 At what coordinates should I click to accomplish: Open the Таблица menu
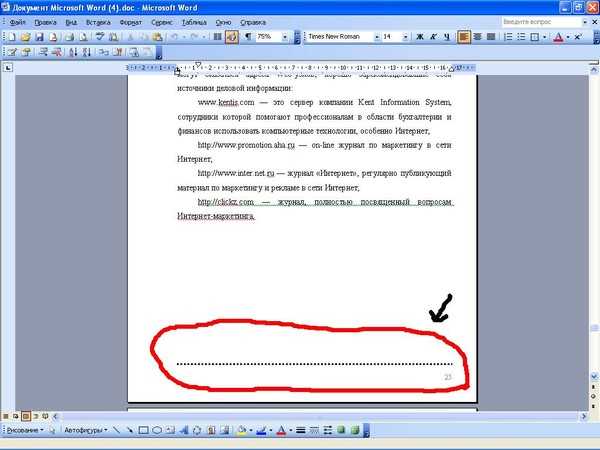click(x=194, y=22)
